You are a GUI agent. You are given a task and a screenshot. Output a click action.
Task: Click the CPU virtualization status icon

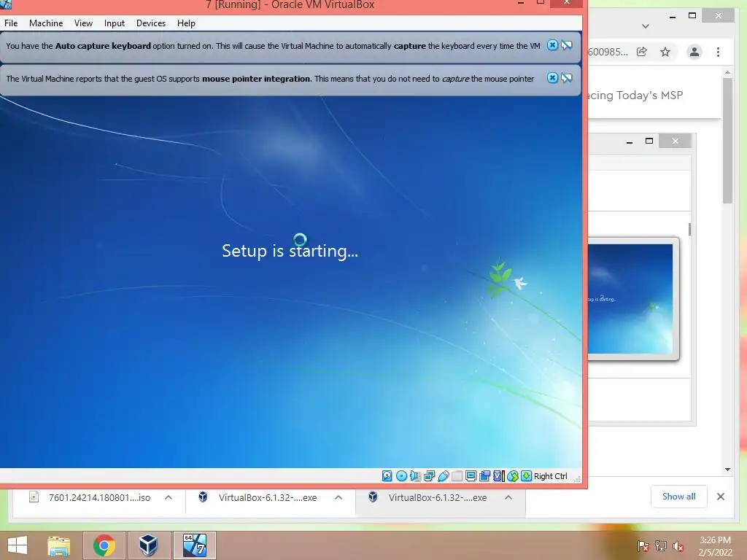click(x=498, y=475)
